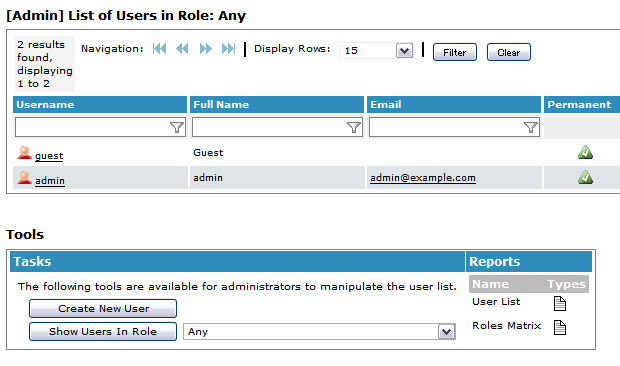Screen dimensions: 620x366
Task: Click the Filter button
Action: 455,52
